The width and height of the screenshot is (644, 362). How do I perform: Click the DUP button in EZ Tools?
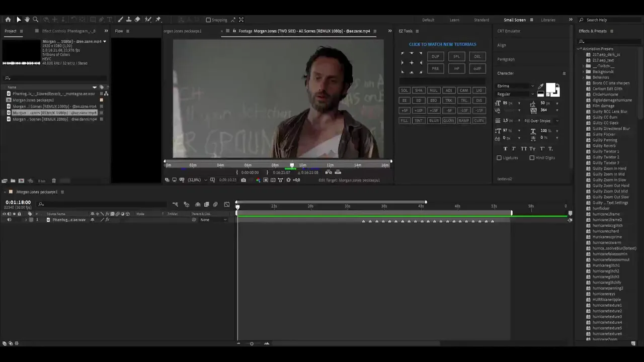tap(435, 56)
